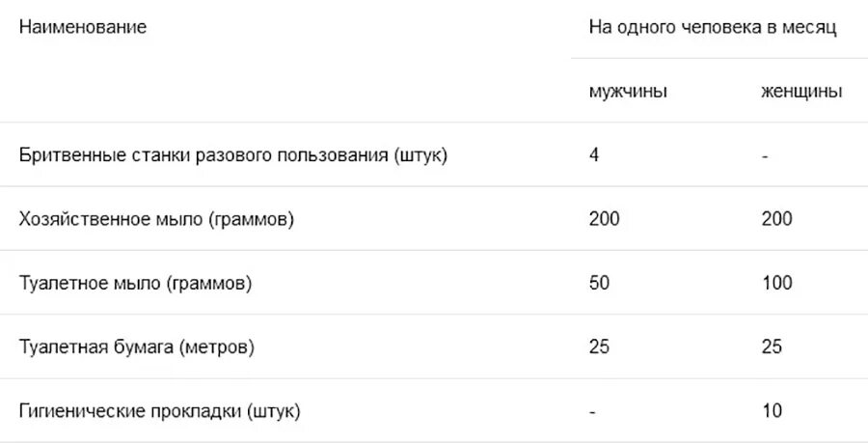868x443 pixels.
Task: Click the 'мужчины' subheader
Action: tap(628, 91)
